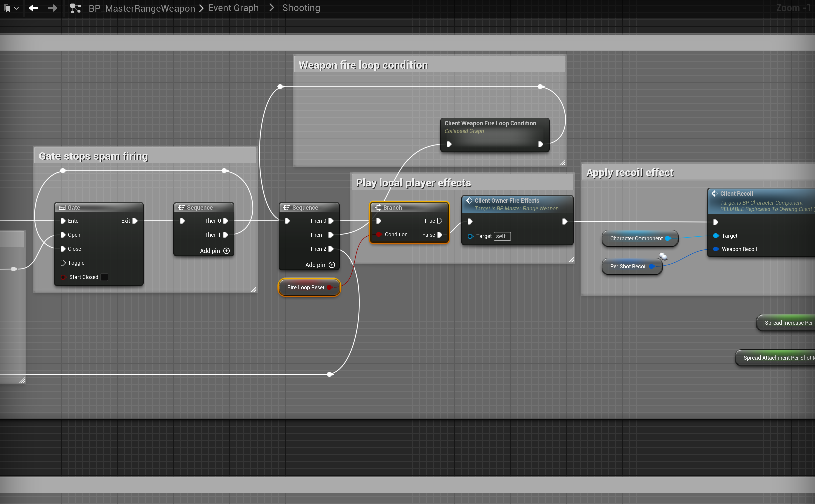The image size is (815, 504).
Task: Click the forward navigation arrow
Action: [x=53, y=8]
